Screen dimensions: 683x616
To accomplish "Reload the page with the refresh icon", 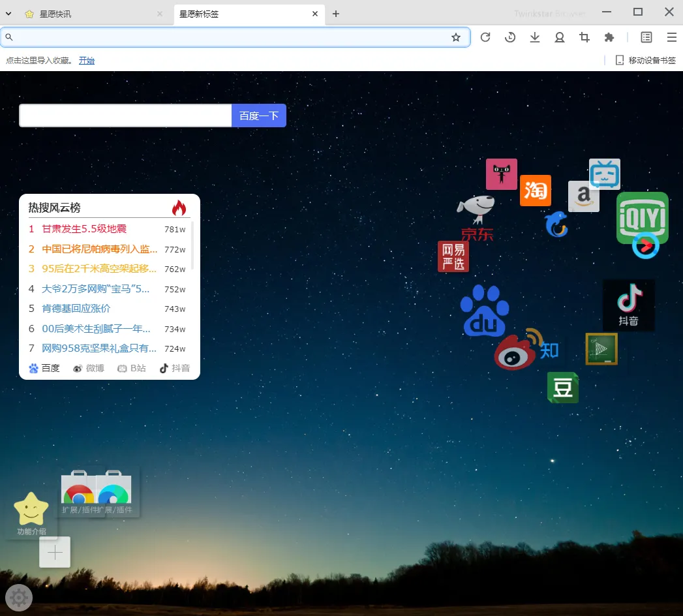I will tap(485, 37).
